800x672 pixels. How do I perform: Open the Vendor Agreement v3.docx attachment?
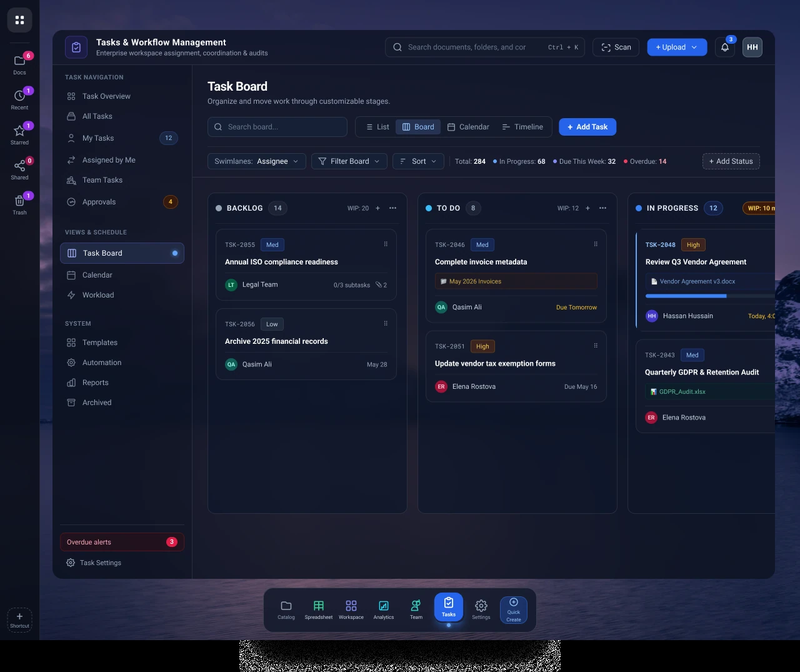pos(710,281)
